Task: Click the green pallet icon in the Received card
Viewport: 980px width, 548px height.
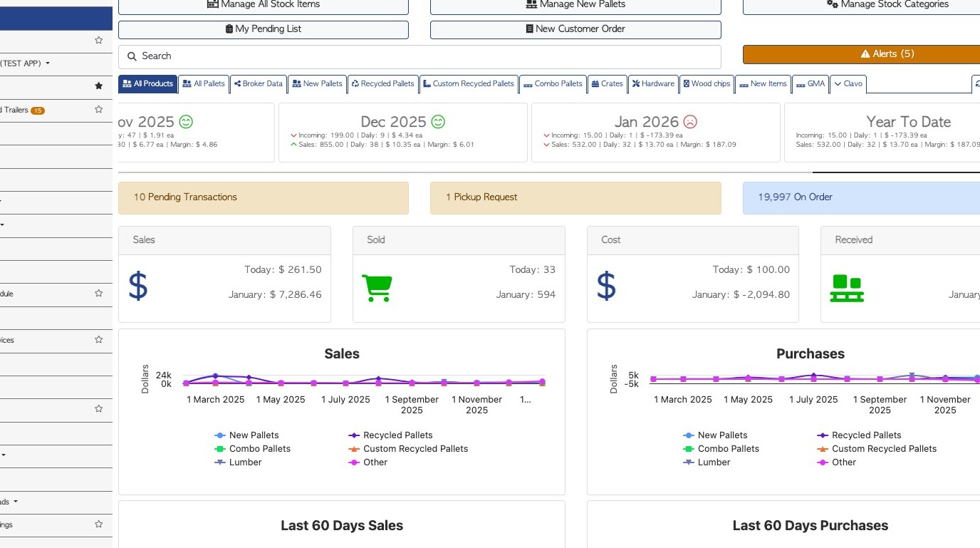Action: 847,288
